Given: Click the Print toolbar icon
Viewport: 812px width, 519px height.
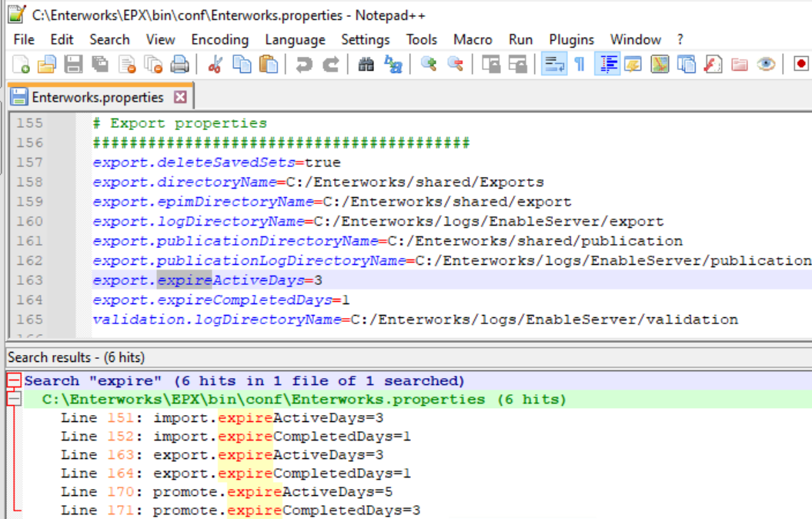Looking at the screenshot, I should click(x=179, y=65).
